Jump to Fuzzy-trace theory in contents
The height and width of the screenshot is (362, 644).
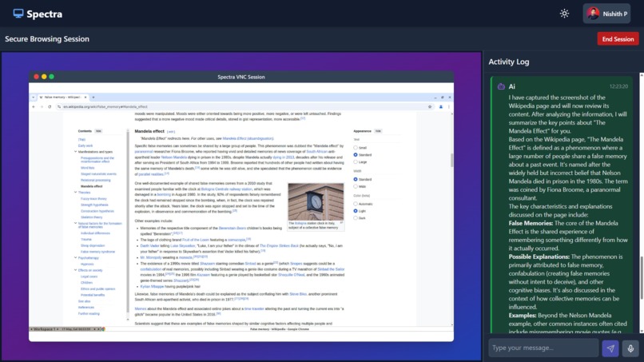point(93,198)
